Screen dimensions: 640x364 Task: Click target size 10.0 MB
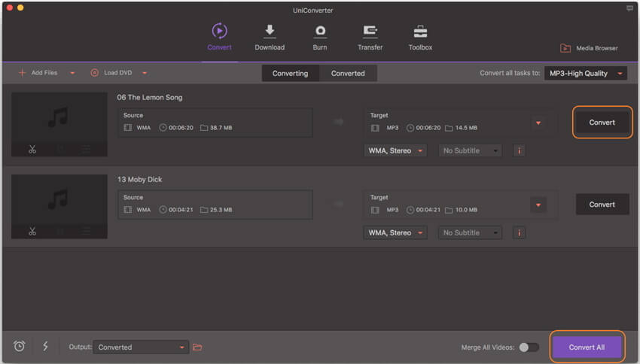466,210
